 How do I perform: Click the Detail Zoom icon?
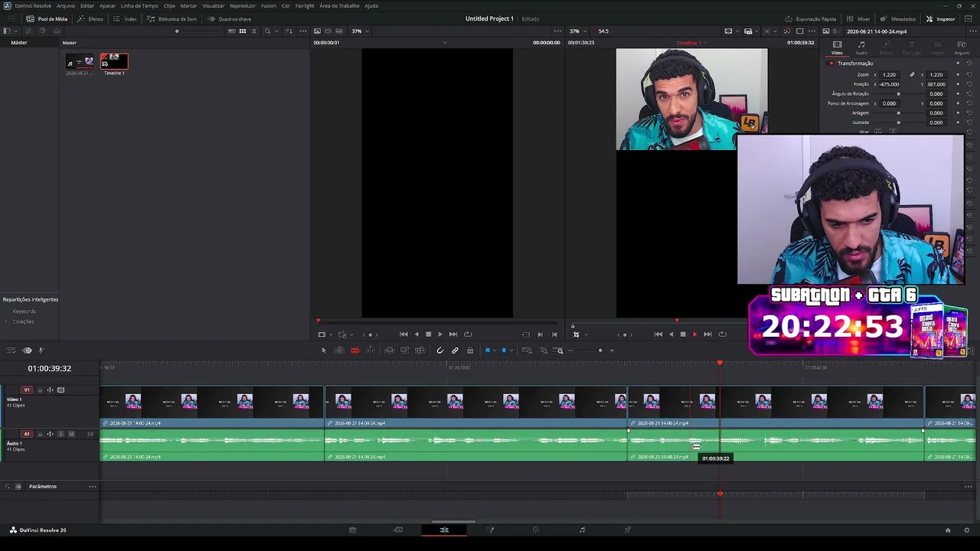pos(544,350)
